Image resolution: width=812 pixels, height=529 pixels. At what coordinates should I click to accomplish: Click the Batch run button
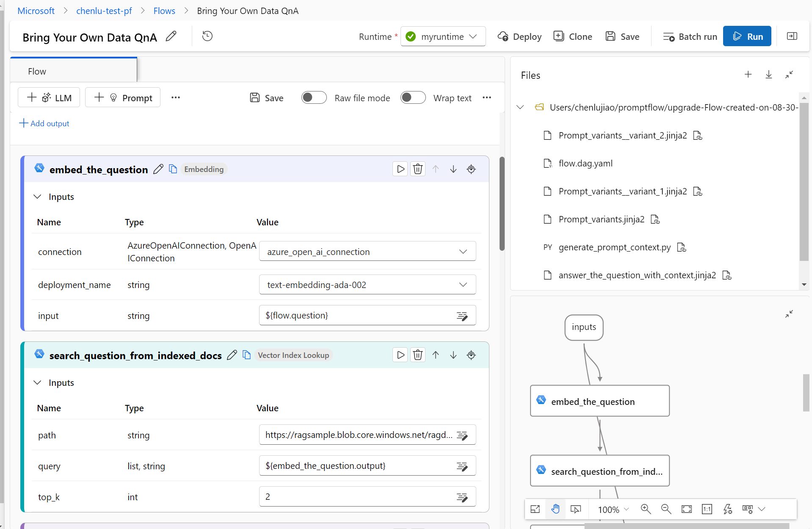pos(690,37)
